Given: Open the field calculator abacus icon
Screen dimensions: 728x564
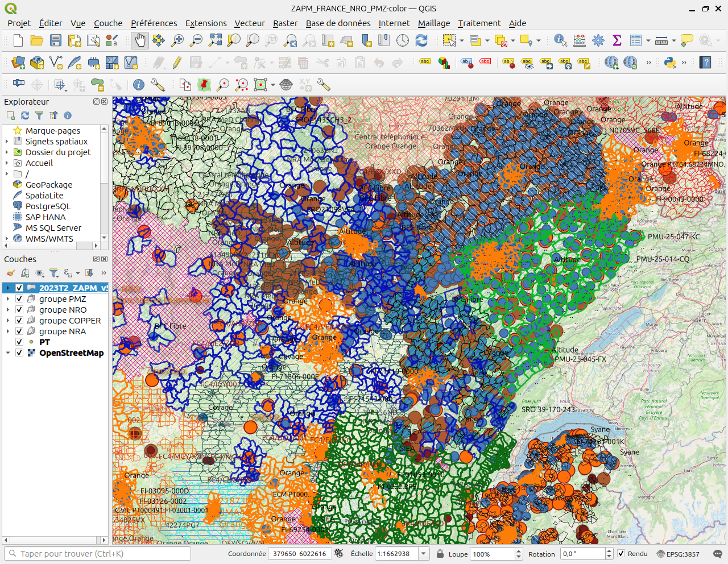Looking at the screenshot, I should coord(580,40).
